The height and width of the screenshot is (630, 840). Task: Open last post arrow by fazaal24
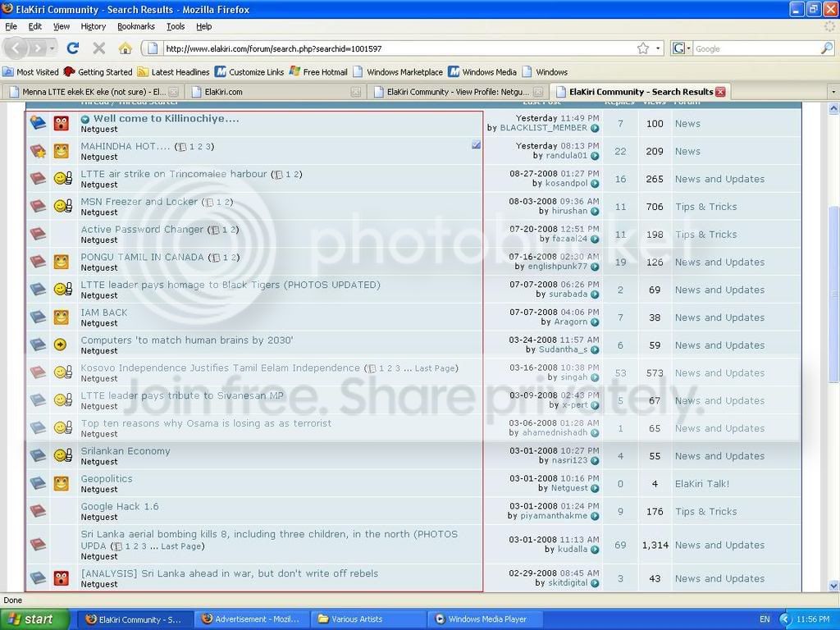click(595, 239)
